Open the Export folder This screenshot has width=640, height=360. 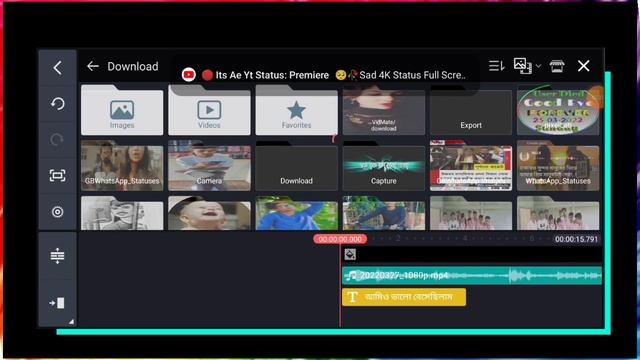(x=471, y=110)
